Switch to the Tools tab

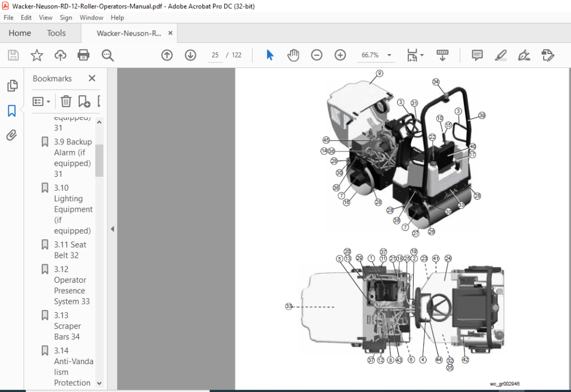point(56,33)
